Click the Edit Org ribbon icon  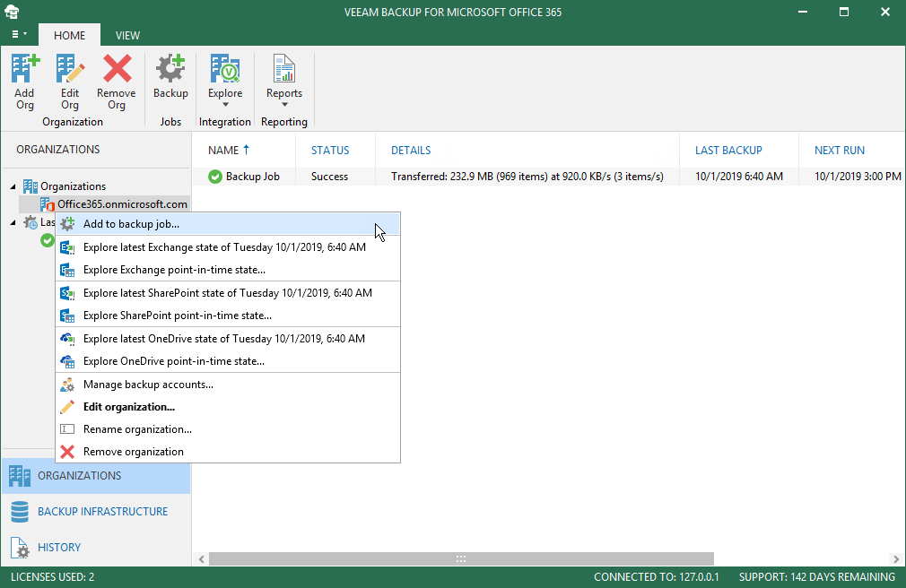(70, 68)
